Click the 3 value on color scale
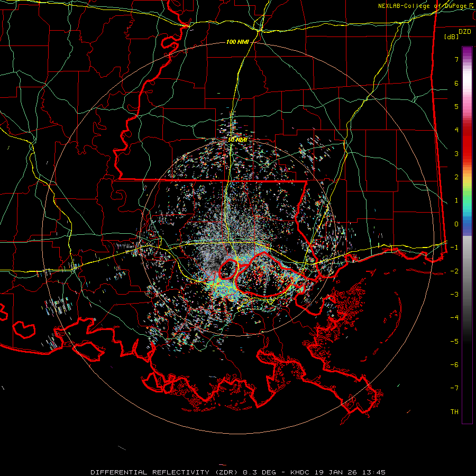 [x=456, y=153]
